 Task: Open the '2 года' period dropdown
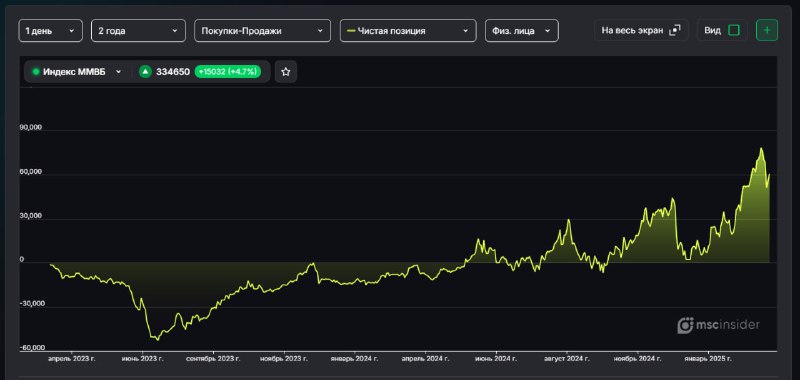pos(138,31)
